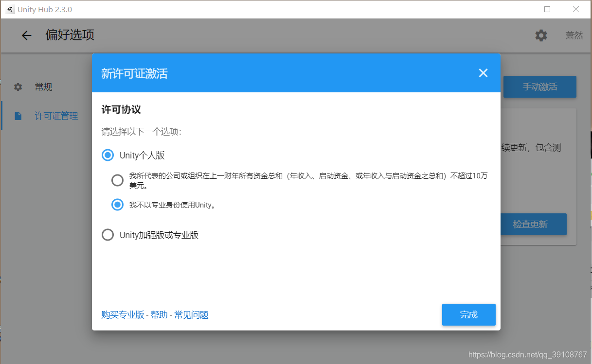592x364 pixels.
Task: Open the 购买专业版 link
Action: [x=123, y=315]
